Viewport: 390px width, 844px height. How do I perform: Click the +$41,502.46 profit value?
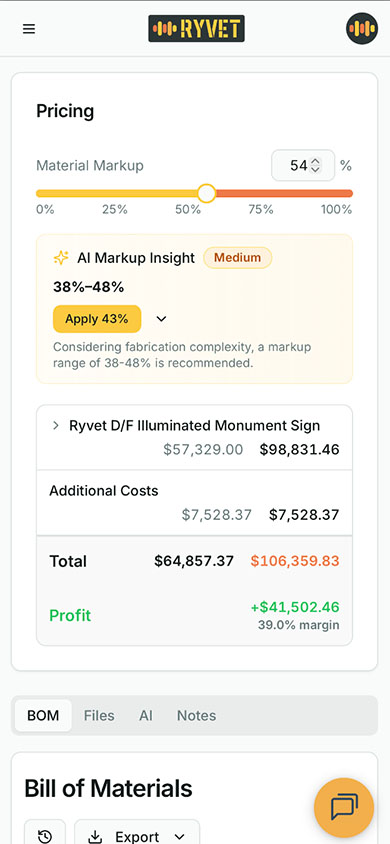[295, 607]
